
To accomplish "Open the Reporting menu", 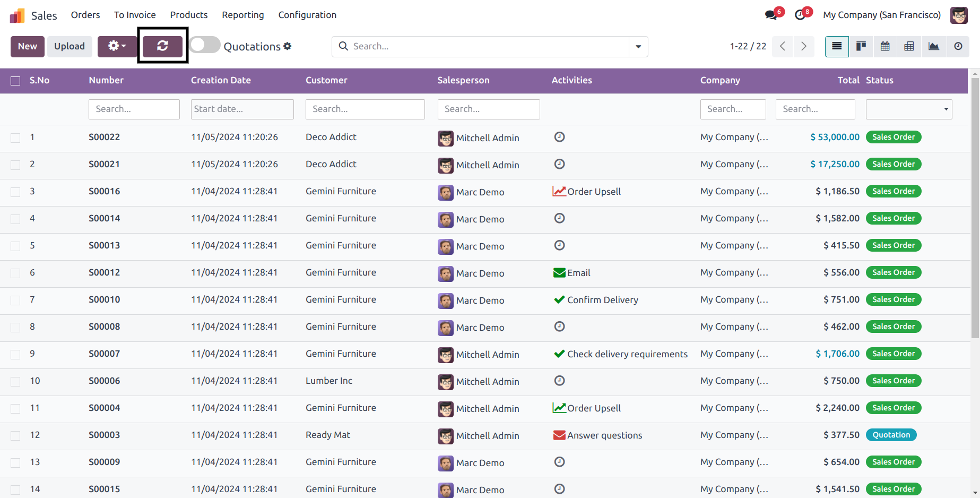I will click(x=243, y=15).
